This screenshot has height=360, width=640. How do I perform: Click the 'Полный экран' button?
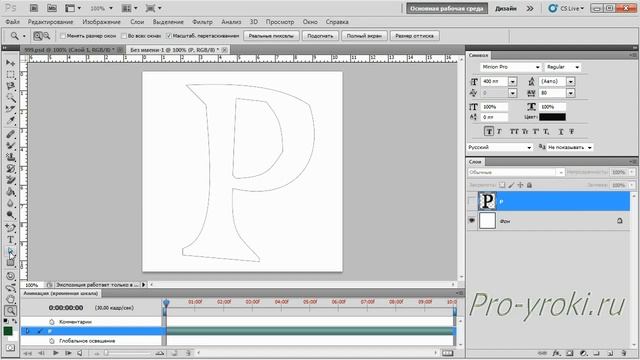coord(364,36)
